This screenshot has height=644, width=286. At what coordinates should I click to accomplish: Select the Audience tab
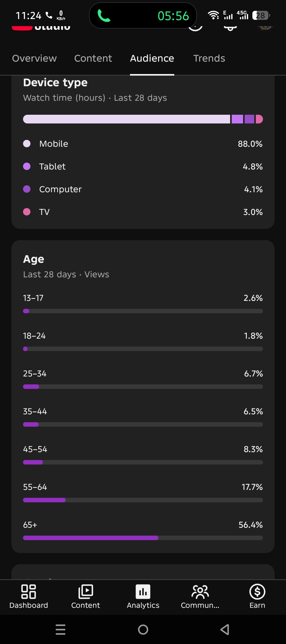tap(152, 58)
